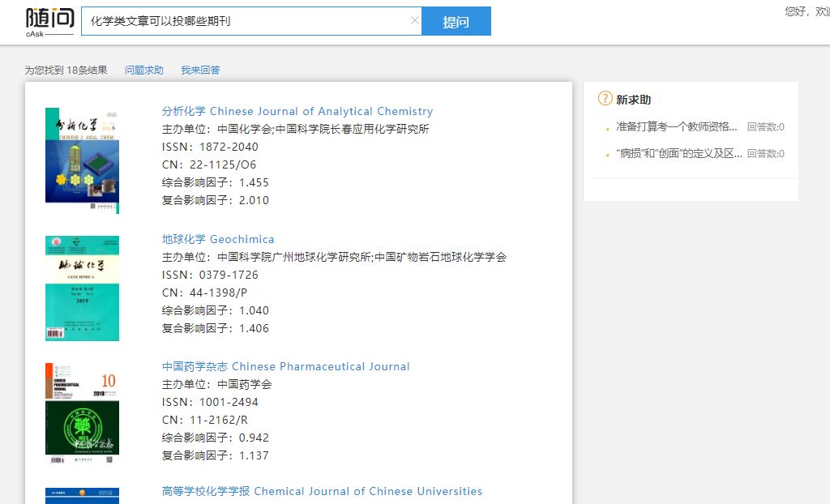Open the 地球化学 Geochimica cover thumbnail
830x504 pixels.
pyautogui.click(x=82, y=288)
